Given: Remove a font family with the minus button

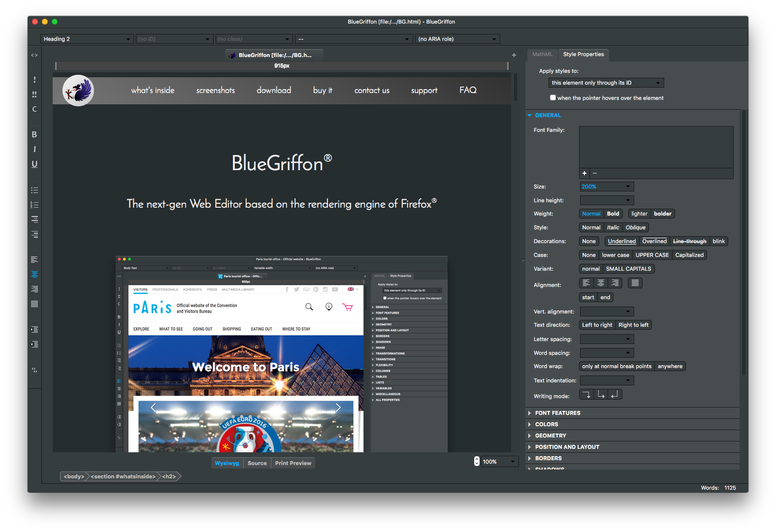Looking at the screenshot, I should (595, 173).
